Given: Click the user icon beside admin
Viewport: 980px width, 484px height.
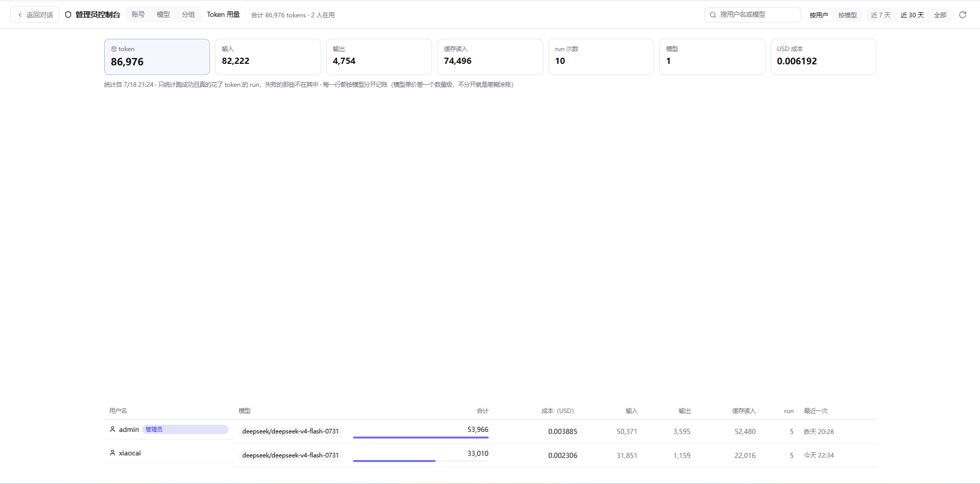Looking at the screenshot, I should (113, 429).
